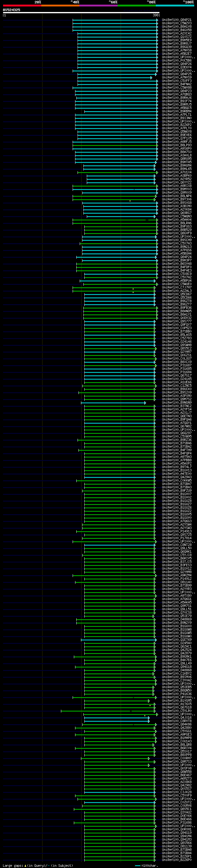Image resolution: width=197 pixels, height=868 pixels.
Task: Open hit UniRef100_A7NVS8
Action: click(177, 50)
